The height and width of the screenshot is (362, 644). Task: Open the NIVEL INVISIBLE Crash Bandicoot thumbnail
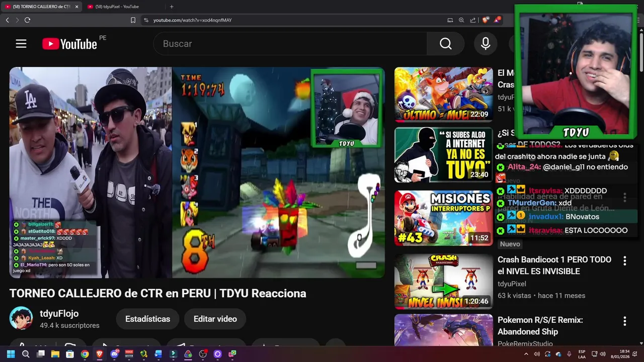tap(443, 281)
